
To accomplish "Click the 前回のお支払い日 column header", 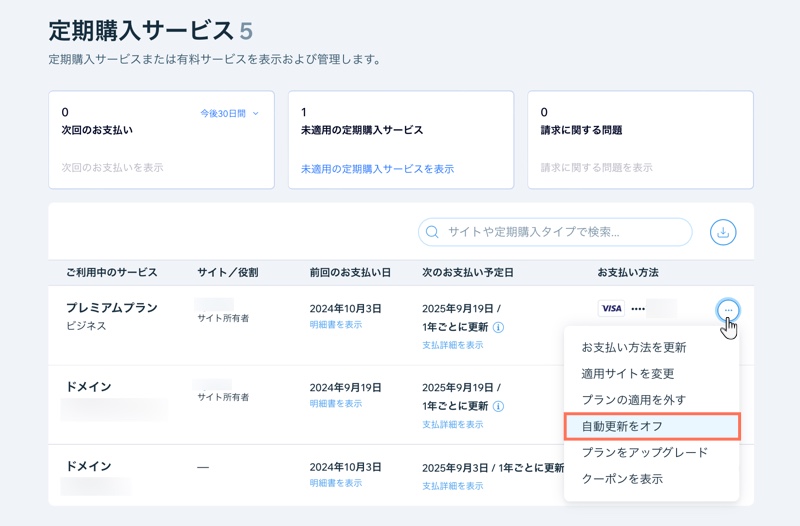I will [350, 272].
